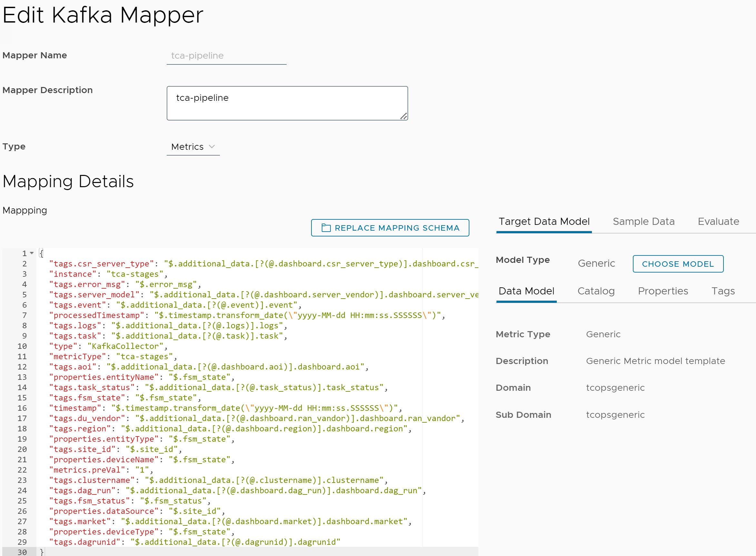Viewport: 756px width, 556px height.
Task: Click the properties.dataSource line
Action: coord(137,511)
